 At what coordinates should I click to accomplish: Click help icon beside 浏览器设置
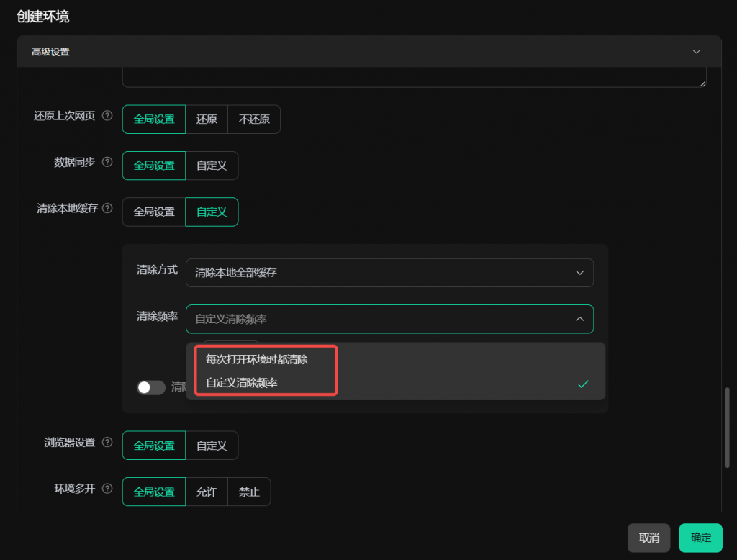tap(108, 442)
